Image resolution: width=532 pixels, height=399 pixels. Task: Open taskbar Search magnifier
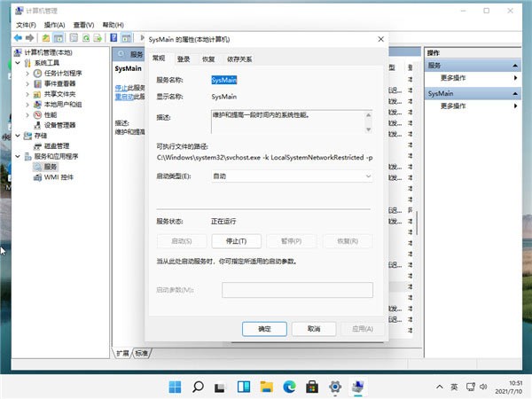click(198, 387)
